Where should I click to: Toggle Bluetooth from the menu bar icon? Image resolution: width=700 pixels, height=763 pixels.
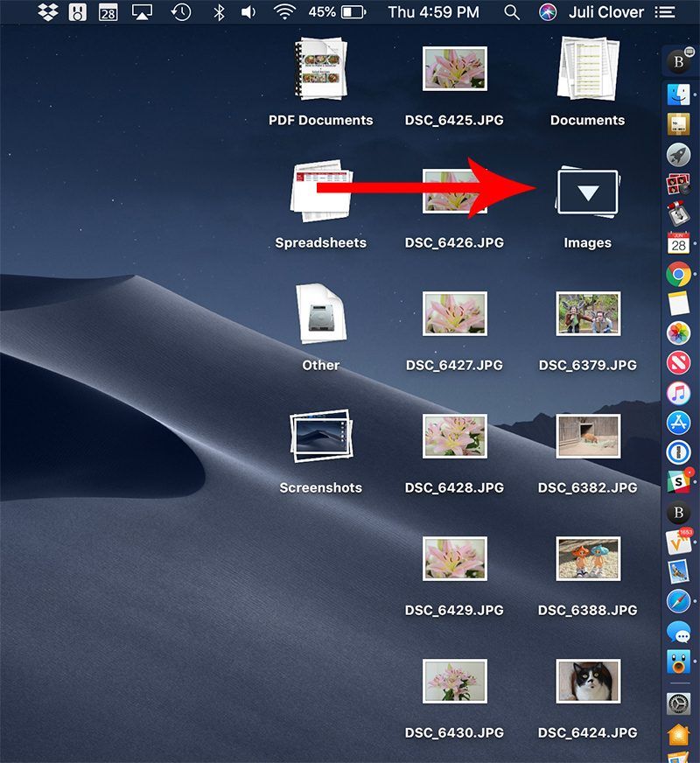click(220, 12)
